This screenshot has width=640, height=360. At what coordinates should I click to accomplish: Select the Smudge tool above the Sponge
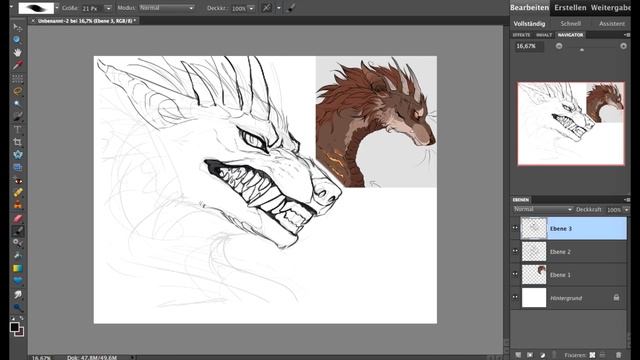[x=17, y=294]
